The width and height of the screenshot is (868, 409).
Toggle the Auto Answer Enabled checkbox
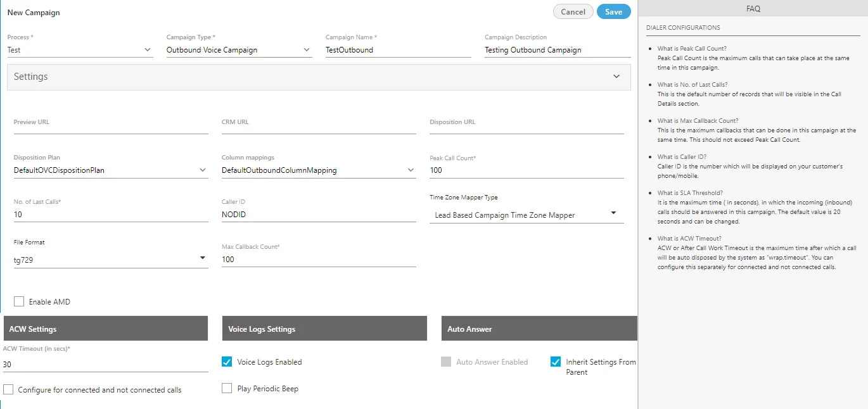[446, 362]
